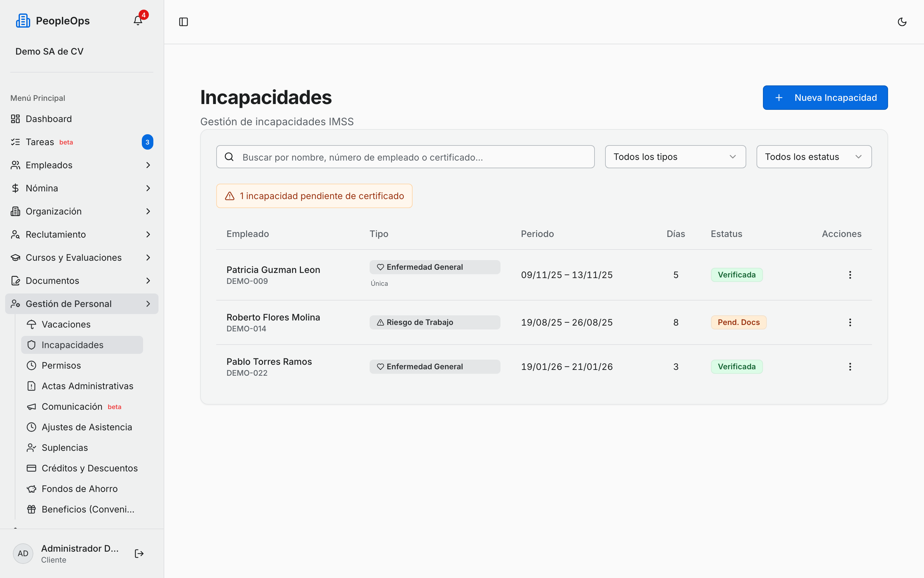Screen dimensions: 924x578
Task: Click the plus icon in Nueva Incapacidad
Action: [x=779, y=98]
